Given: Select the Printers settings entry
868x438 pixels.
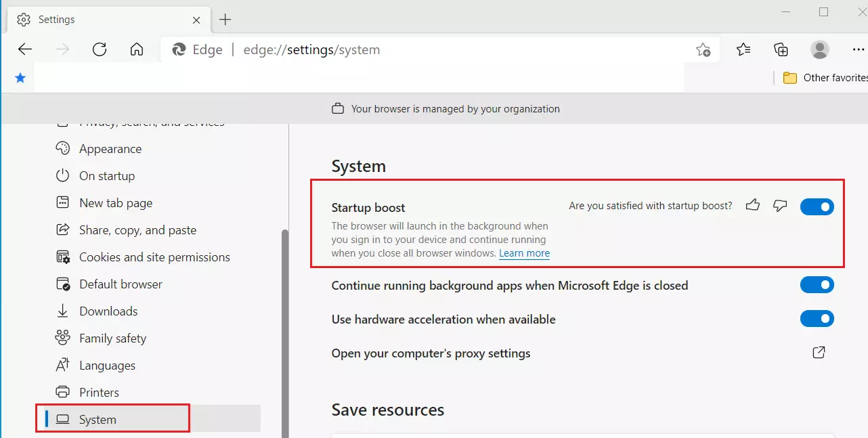Looking at the screenshot, I should pyautogui.click(x=99, y=392).
